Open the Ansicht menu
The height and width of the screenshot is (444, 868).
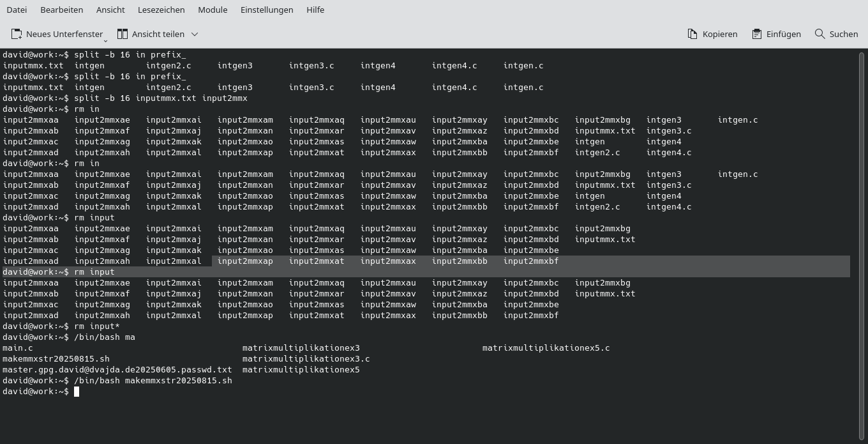pyautogui.click(x=110, y=10)
